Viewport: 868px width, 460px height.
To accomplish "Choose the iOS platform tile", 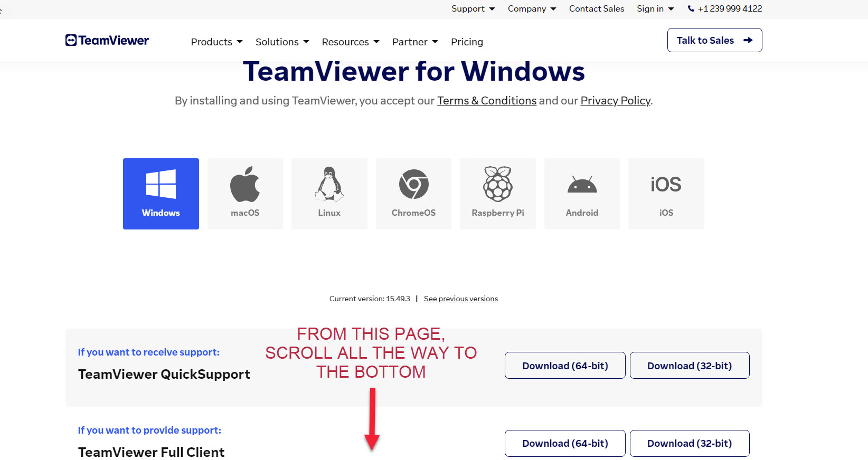I will (666, 194).
